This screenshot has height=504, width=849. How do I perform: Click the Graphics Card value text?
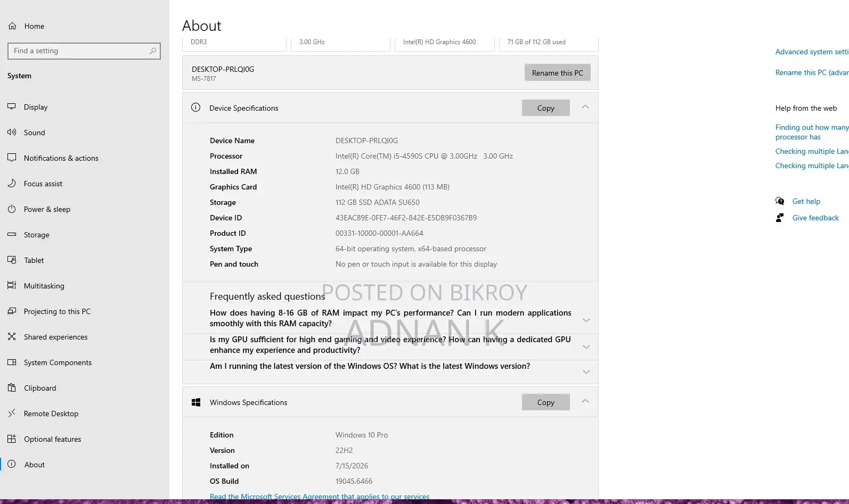(393, 187)
